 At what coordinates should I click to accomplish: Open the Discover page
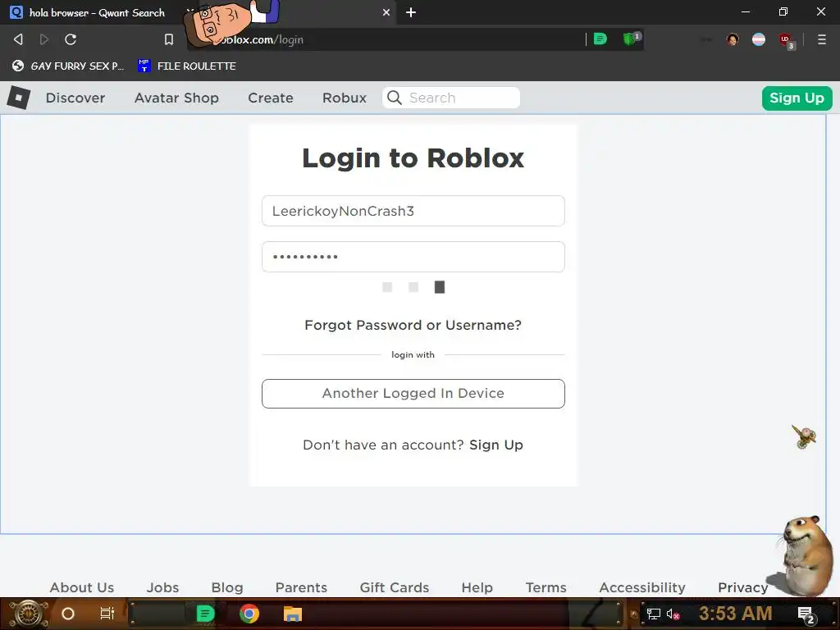(75, 98)
